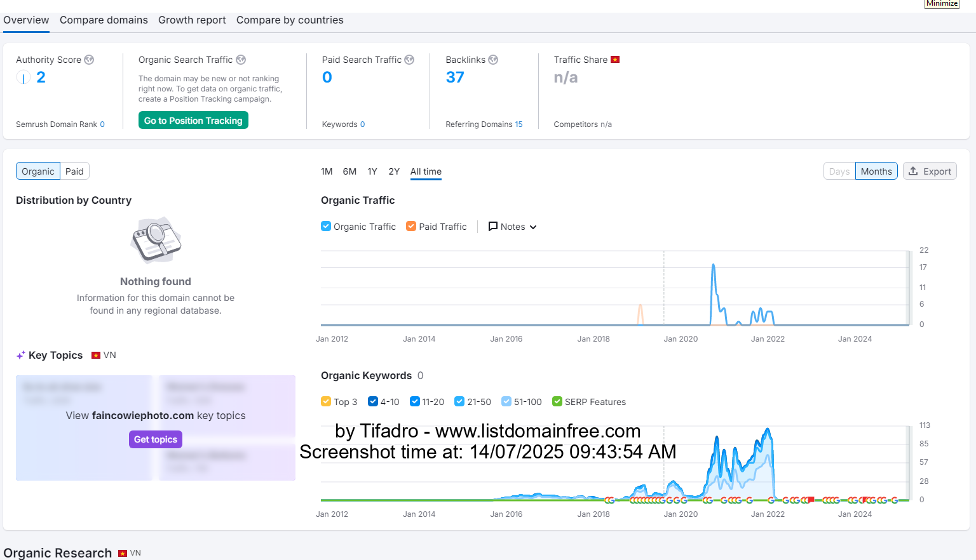Select Organic distribution toggle
This screenshot has width=976, height=560.
point(38,171)
